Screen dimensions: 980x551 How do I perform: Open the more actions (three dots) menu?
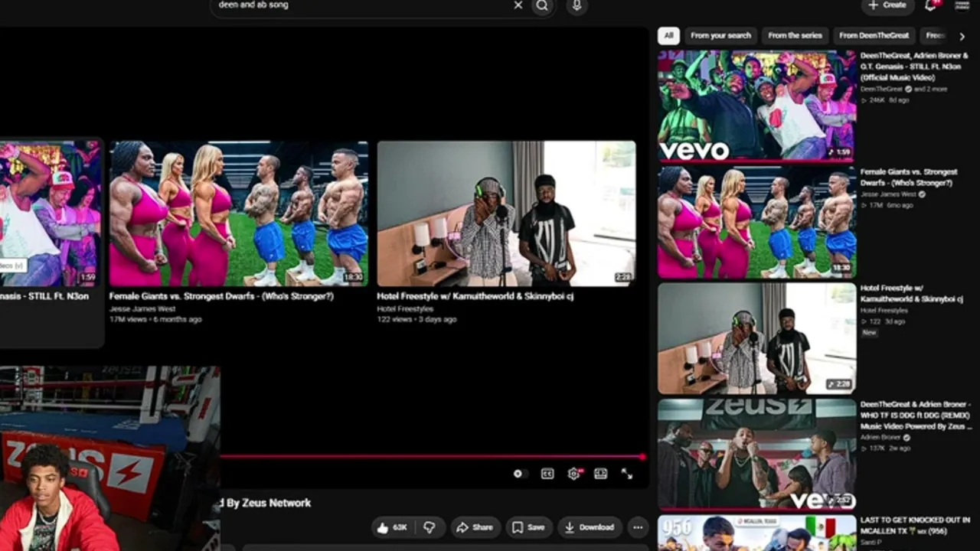[638, 527]
